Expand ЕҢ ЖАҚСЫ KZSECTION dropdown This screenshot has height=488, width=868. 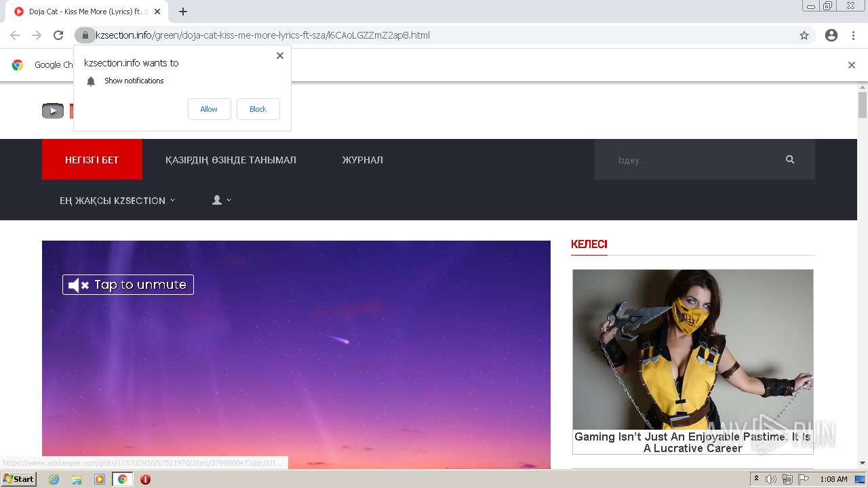pos(117,201)
